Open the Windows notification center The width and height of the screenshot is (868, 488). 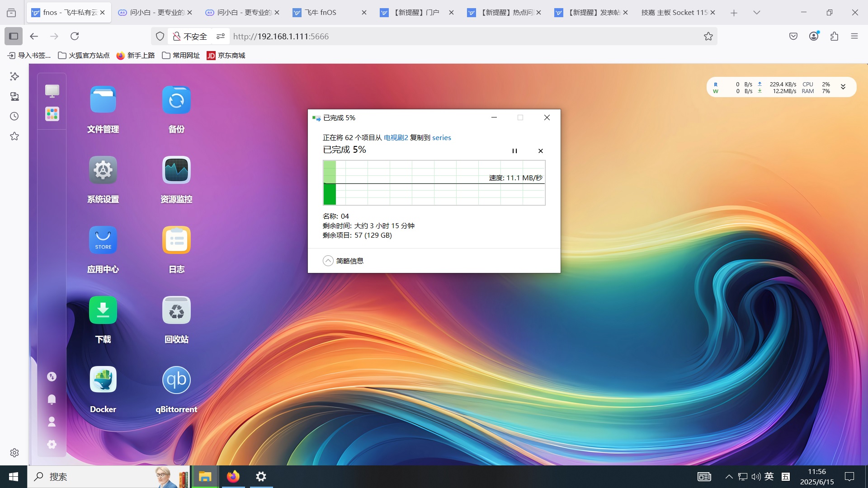(849, 477)
